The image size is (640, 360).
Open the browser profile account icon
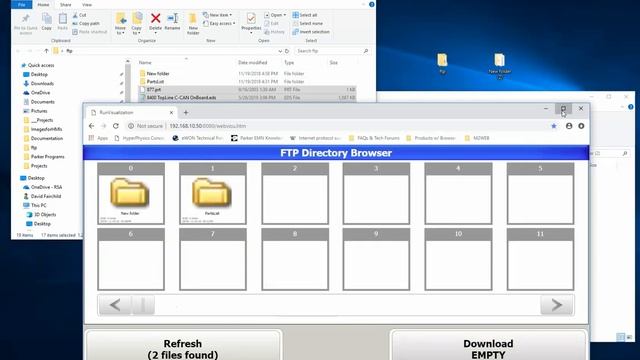tap(569, 126)
